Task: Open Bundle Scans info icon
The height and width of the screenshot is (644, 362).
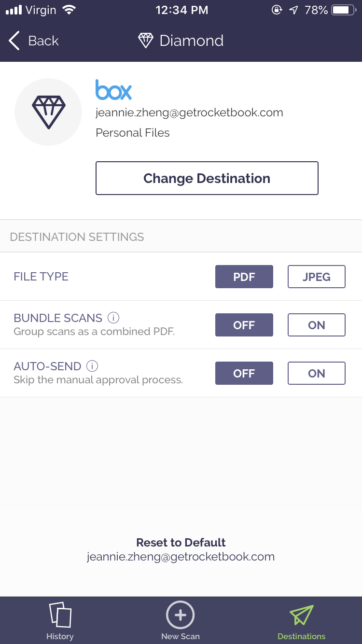Action: coord(113,318)
